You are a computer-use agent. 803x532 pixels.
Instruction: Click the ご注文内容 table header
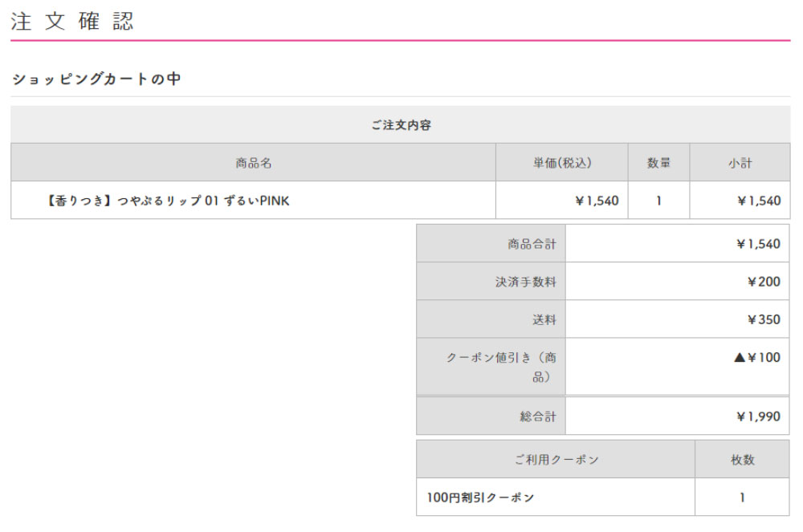(x=401, y=125)
